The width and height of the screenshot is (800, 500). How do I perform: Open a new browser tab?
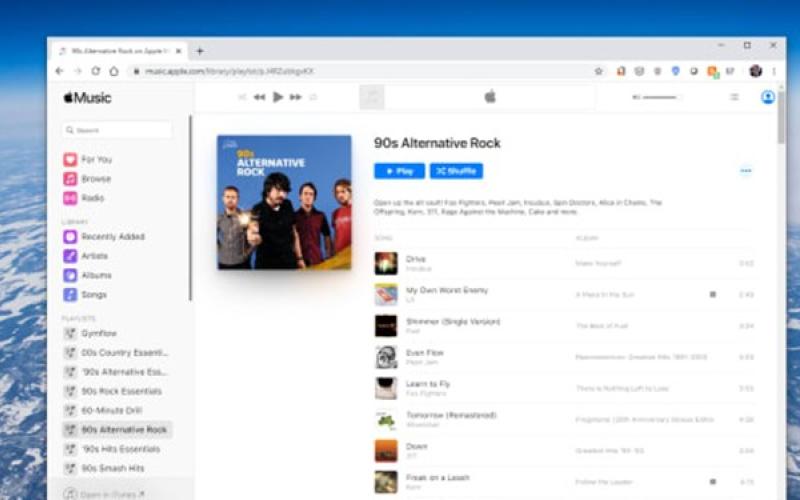[200, 51]
